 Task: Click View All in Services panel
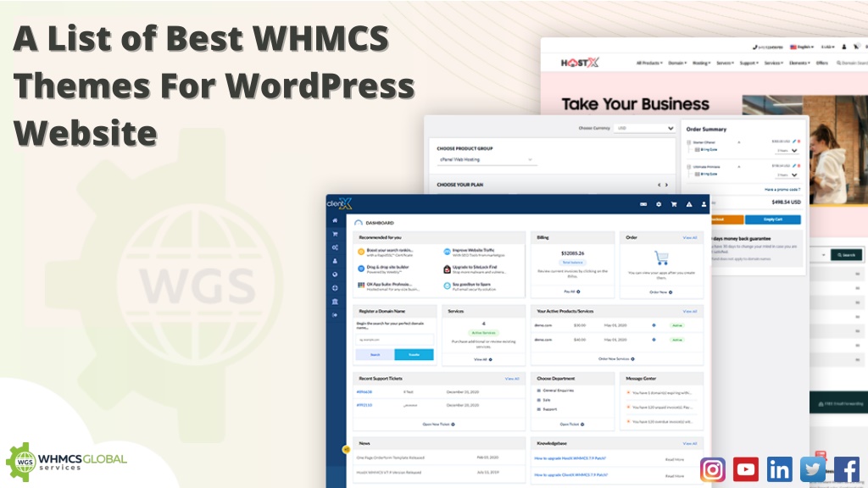(482, 359)
